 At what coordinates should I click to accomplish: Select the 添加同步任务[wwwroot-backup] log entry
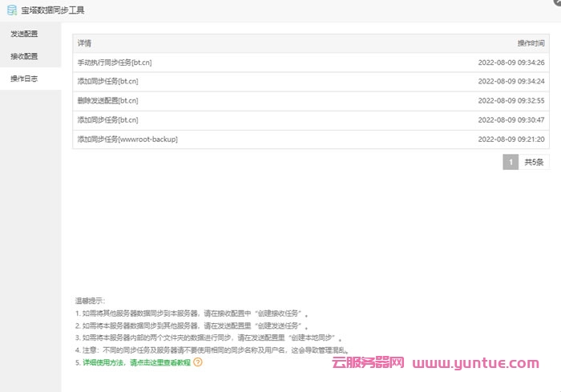(x=127, y=139)
